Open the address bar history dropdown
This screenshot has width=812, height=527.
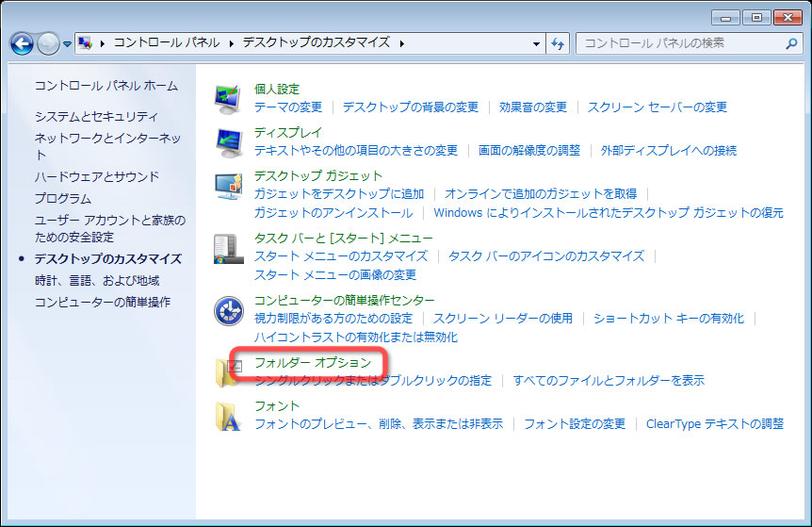tap(536, 43)
